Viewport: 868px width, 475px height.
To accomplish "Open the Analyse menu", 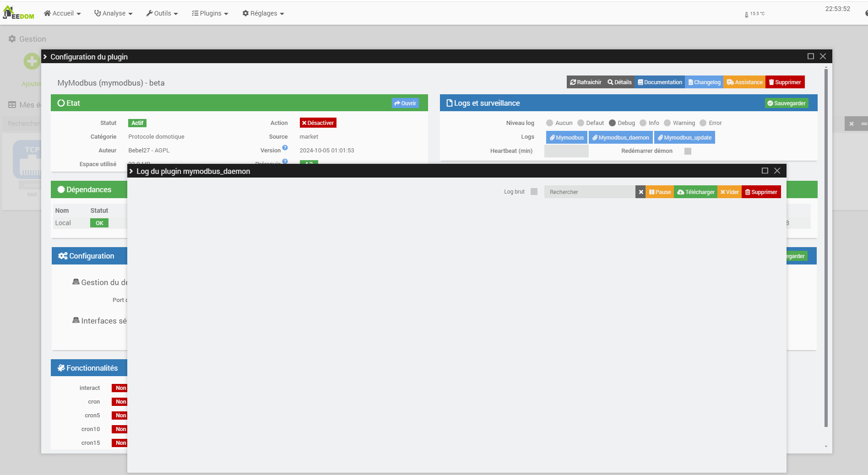I will coord(113,13).
